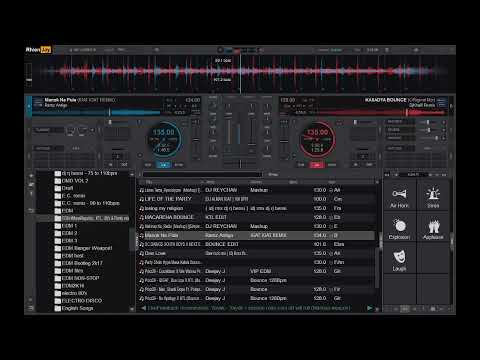480x360 pixels.
Task: Click the folder icon next to EDM 1
Action: tap(58, 226)
